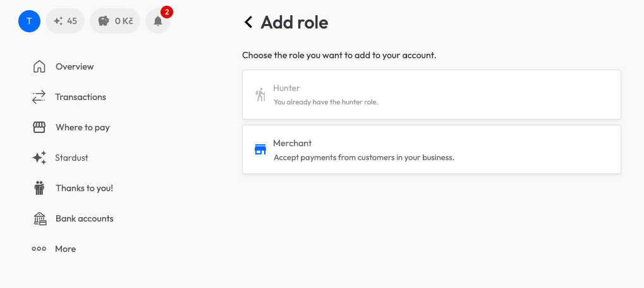The image size is (644, 288).
Task: Open the notifications bell with badge 2
Action: pyautogui.click(x=158, y=21)
